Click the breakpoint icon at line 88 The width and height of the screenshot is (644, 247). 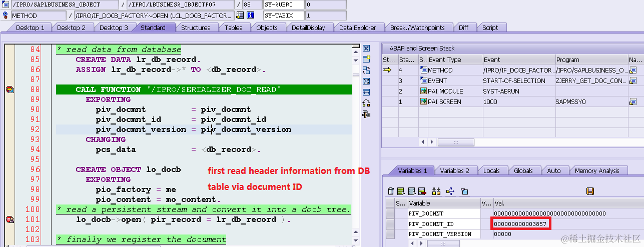coord(10,89)
